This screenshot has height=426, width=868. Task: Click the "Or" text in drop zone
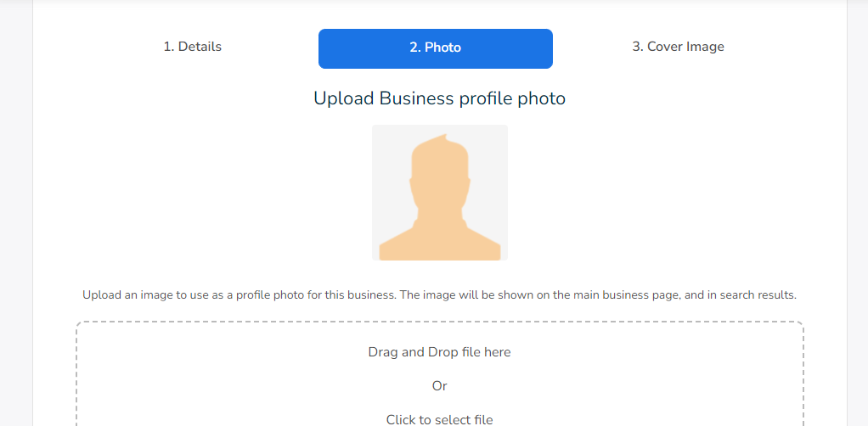click(439, 386)
